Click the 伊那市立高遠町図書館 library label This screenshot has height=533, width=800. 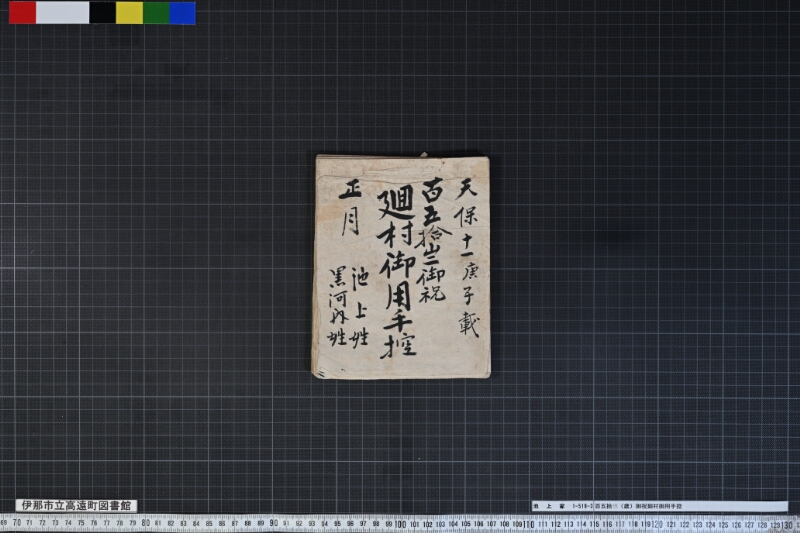[76, 505]
